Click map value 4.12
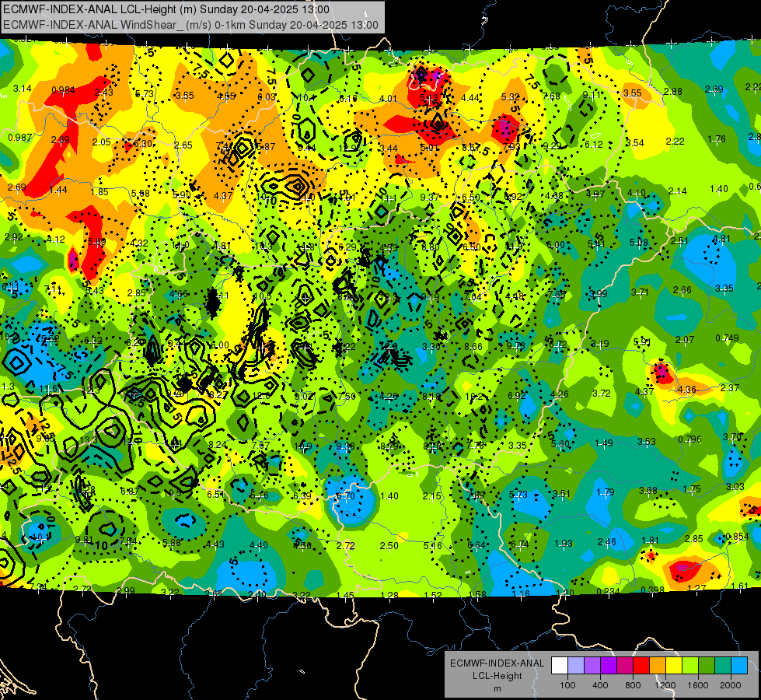The width and height of the screenshot is (761, 700). (56, 239)
